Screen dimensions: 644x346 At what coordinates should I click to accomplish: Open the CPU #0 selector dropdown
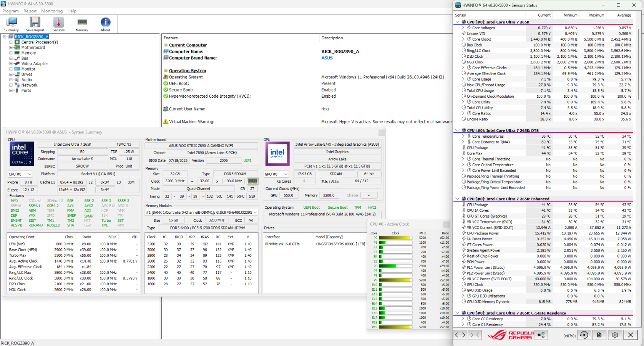click(20, 174)
